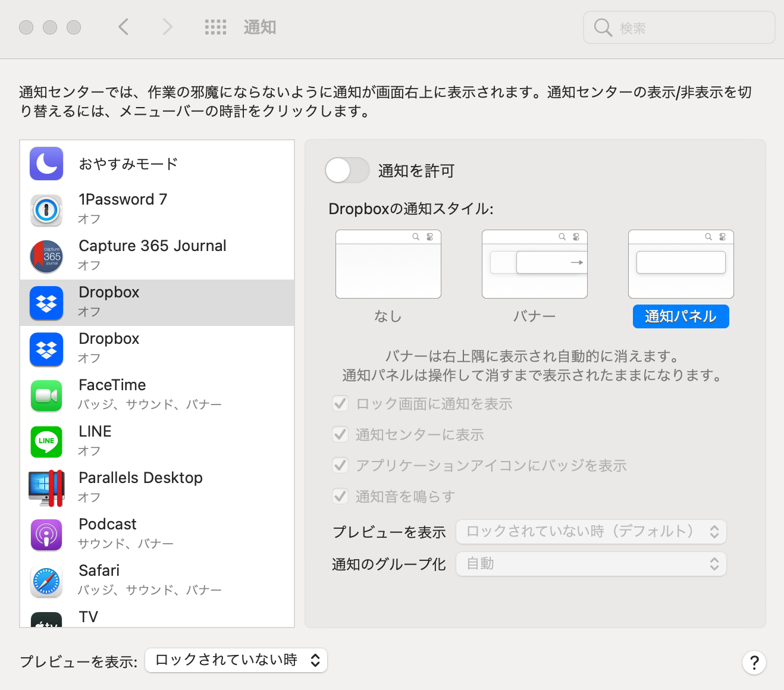Click the back navigation arrow
The image size is (784, 690).
click(x=124, y=27)
